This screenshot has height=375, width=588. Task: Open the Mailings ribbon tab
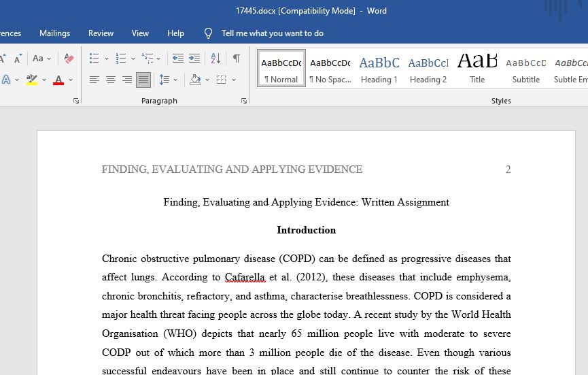pyautogui.click(x=55, y=33)
